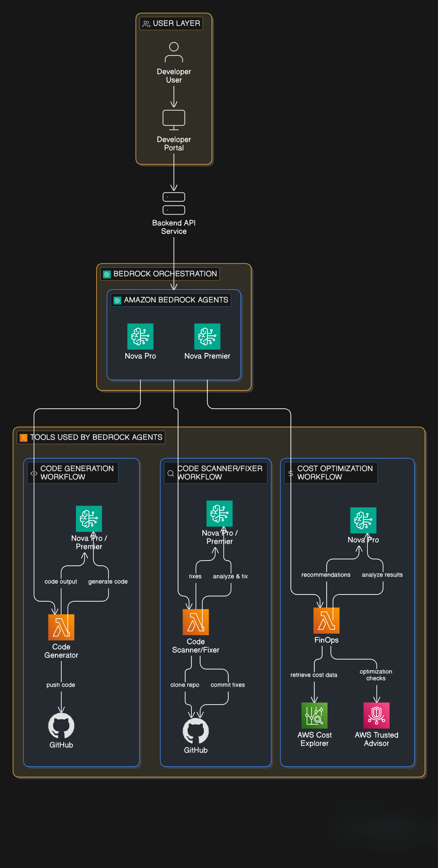Click the Code Generator Lambda icon
This screenshot has width=438, height=868.
click(61, 627)
